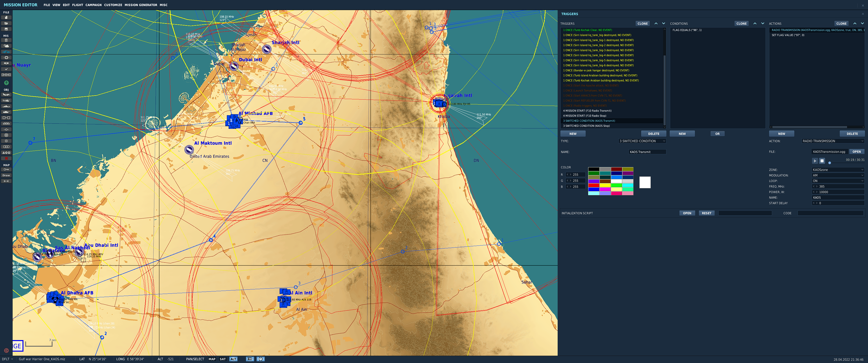Select the ground vehicle (tank) placement tool
This screenshot has height=363, width=868.
6,112
